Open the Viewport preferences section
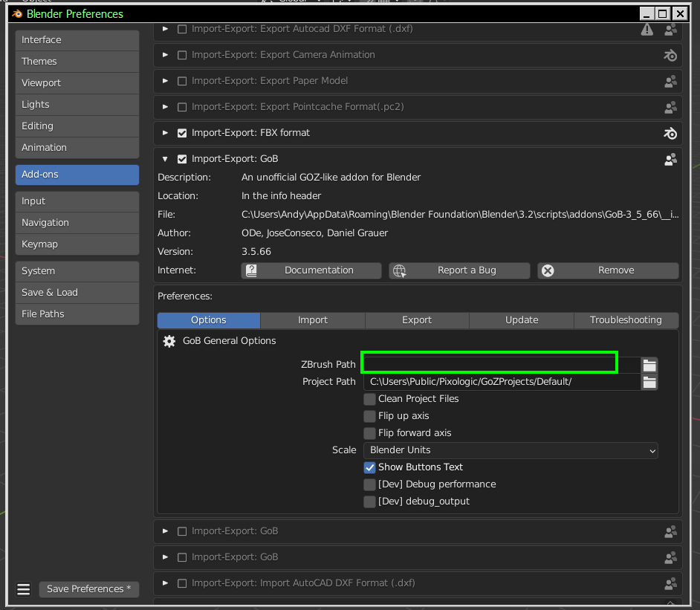Image resolution: width=700 pixels, height=610 pixels. click(77, 83)
